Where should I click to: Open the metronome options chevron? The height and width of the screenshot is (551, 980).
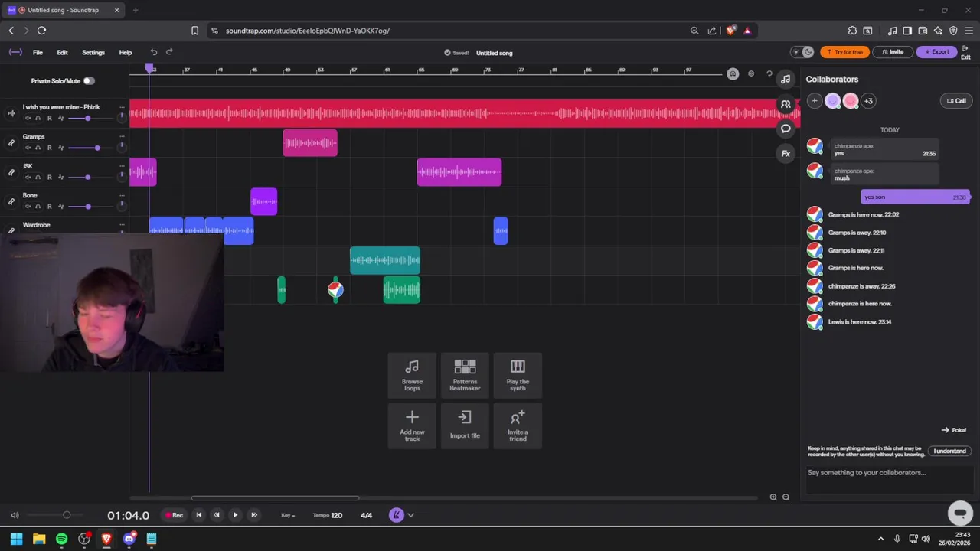pyautogui.click(x=410, y=515)
